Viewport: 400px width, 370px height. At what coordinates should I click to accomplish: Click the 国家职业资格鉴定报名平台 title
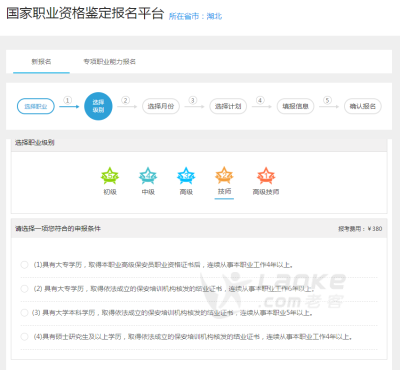pos(85,13)
